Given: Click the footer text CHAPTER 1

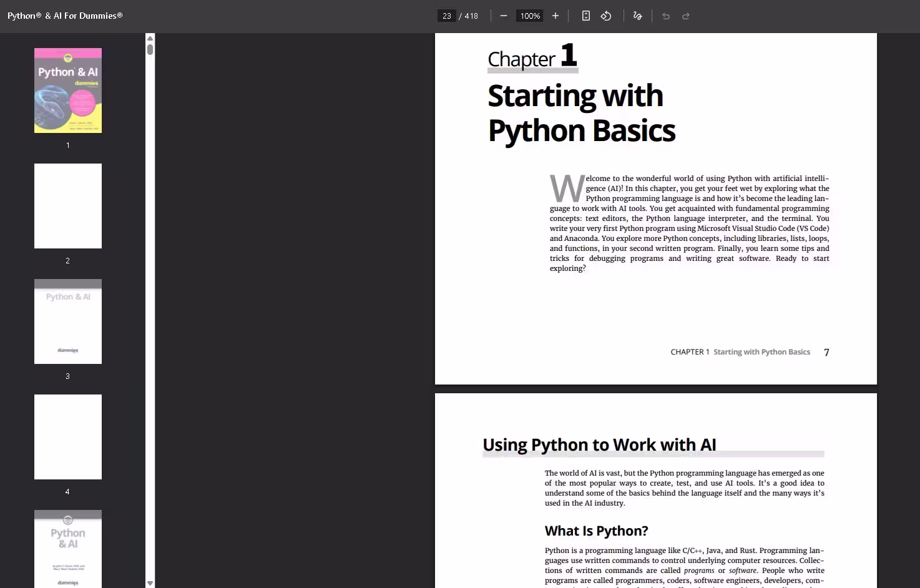Looking at the screenshot, I should (690, 352).
